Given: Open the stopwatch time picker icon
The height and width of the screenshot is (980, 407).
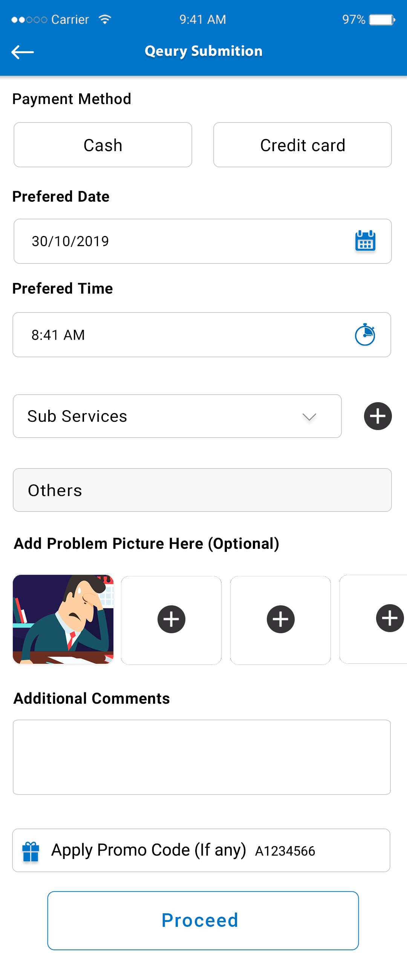Looking at the screenshot, I should [x=365, y=335].
